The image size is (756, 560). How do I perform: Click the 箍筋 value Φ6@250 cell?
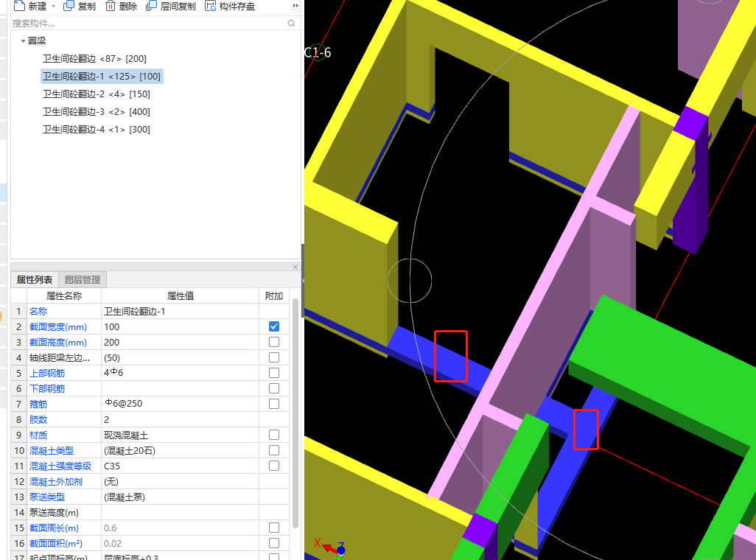coord(181,405)
